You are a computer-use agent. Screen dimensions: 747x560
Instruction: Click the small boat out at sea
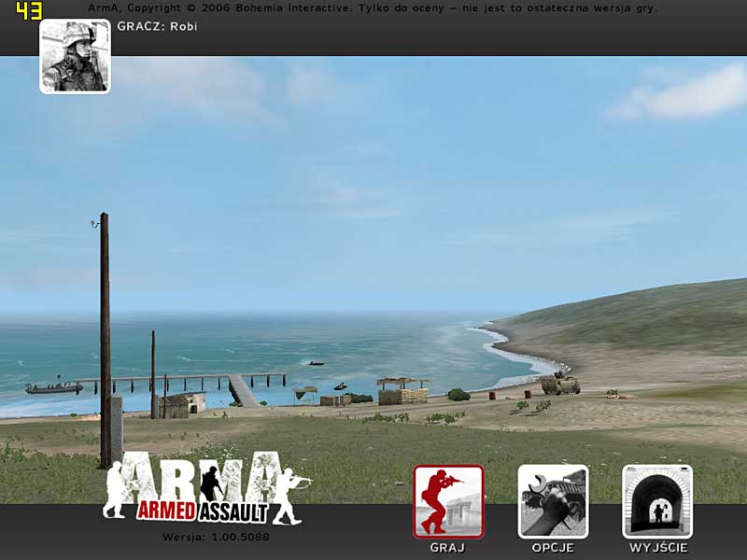click(x=316, y=363)
